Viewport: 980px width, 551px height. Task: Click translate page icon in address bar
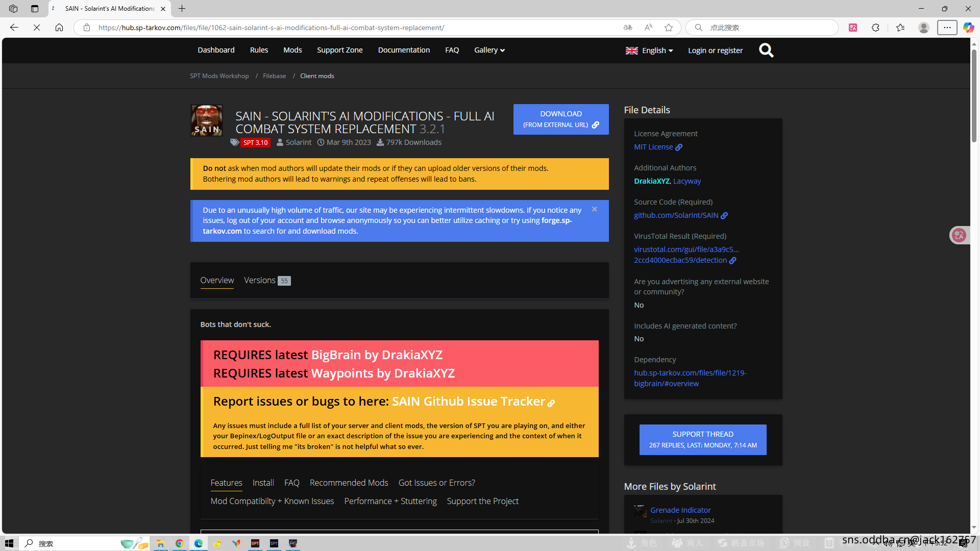628,28
